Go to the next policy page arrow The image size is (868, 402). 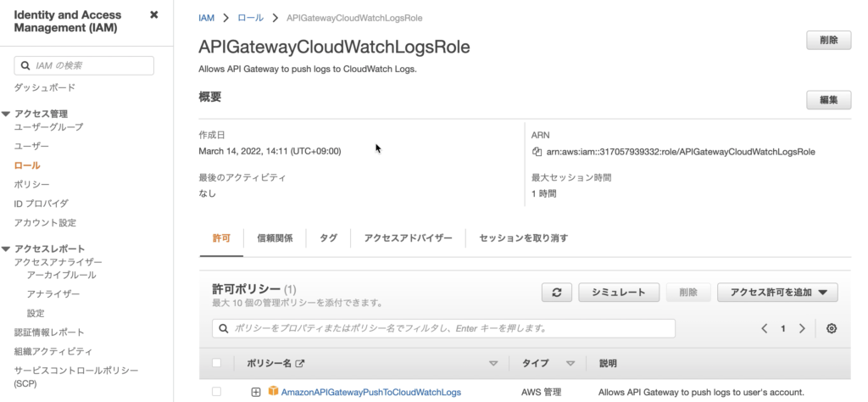(x=802, y=328)
